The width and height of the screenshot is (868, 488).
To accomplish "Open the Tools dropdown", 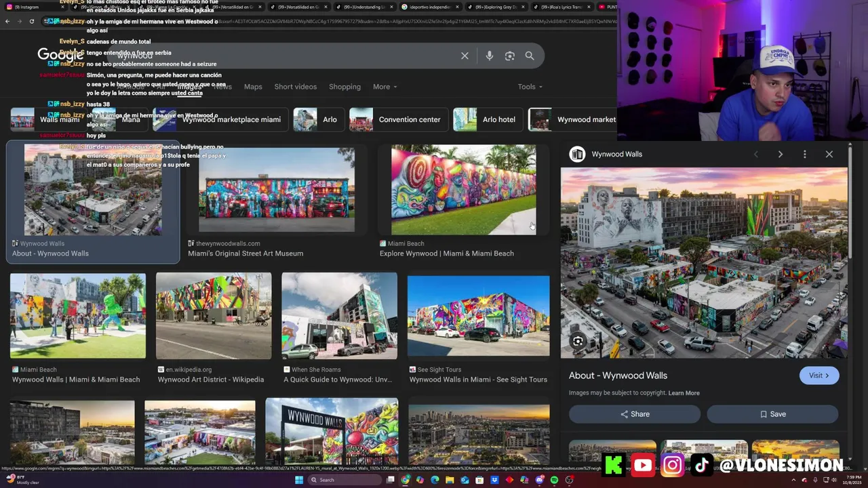I will tap(530, 87).
